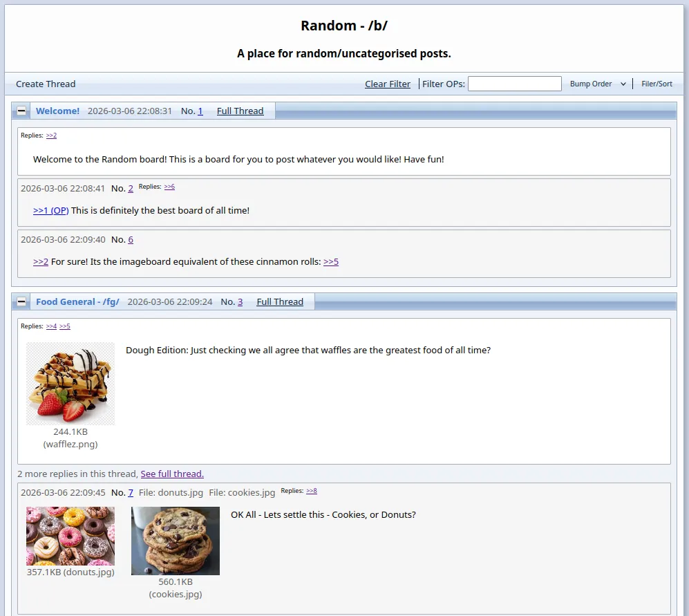689x616 pixels.
Task: Click post number 1 link
Action: [200, 111]
